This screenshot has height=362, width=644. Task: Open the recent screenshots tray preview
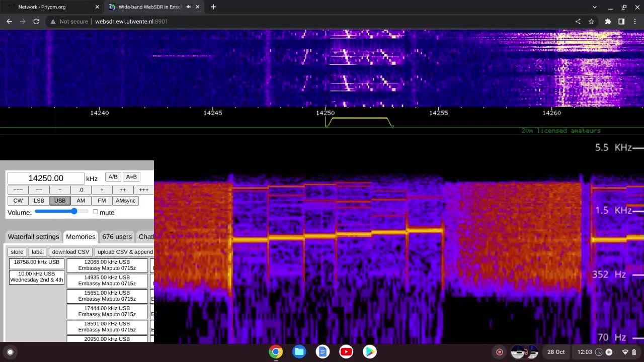524,352
